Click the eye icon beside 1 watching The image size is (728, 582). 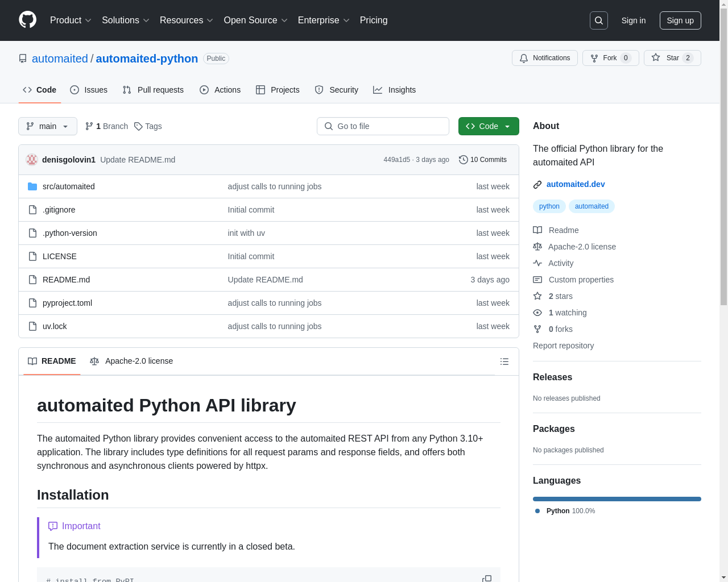pyautogui.click(x=537, y=313)
